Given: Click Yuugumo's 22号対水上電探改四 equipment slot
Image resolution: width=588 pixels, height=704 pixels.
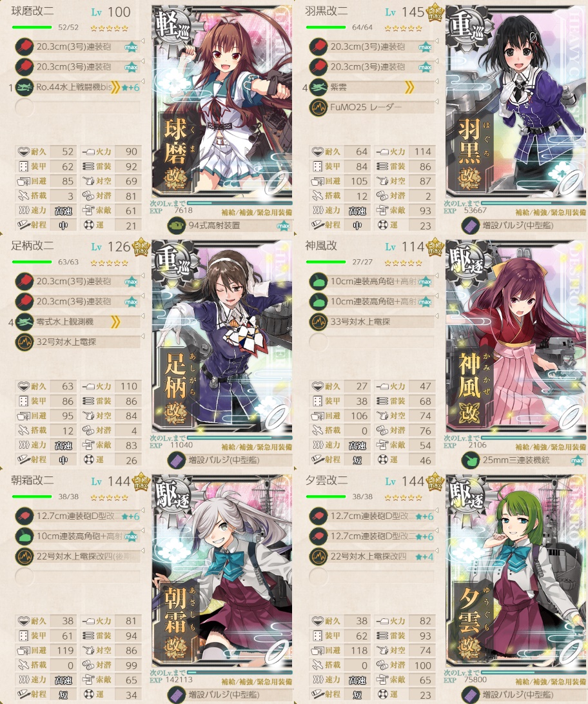Looking at the screenshot, I should [370, 556].
